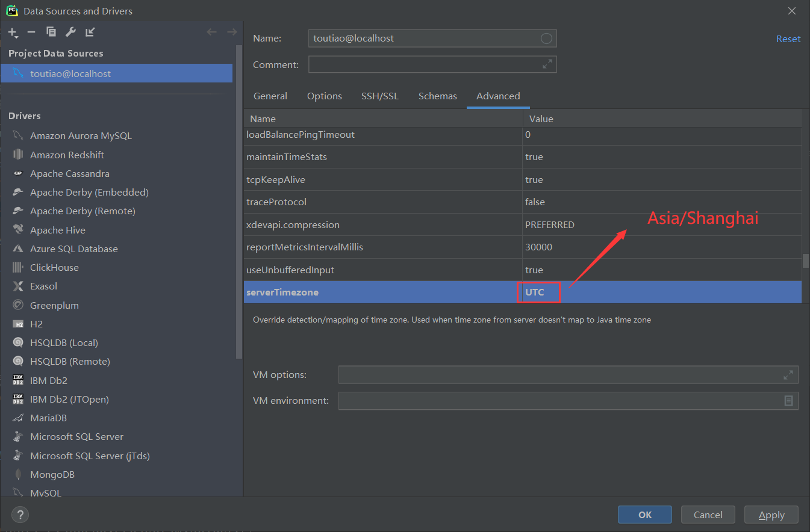The image size is (810, 532).
Task: Click the Name column header
Action: (383, 119)
